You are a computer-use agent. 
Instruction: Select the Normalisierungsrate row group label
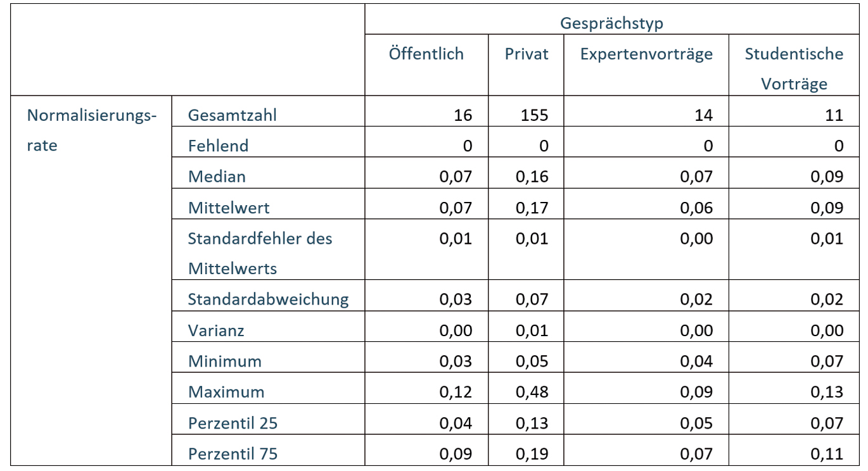(x=91, y=130)
